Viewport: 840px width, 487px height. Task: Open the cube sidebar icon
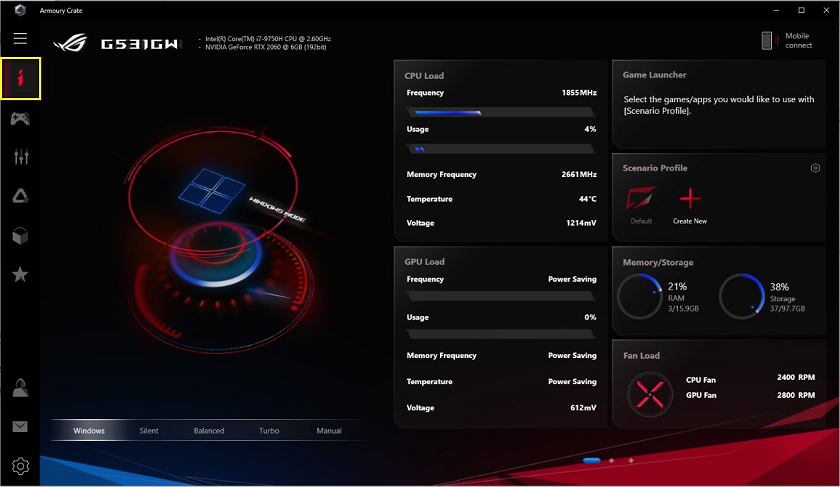point(20,235)
